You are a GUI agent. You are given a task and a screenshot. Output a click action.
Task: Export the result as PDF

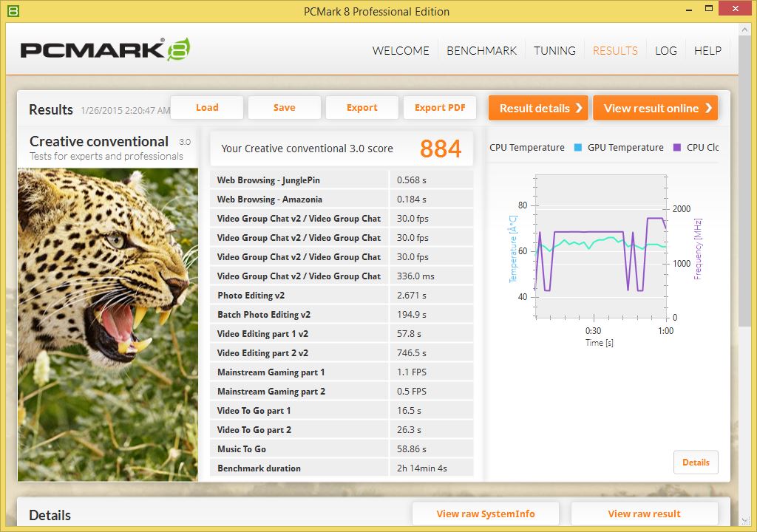point(440,108)
